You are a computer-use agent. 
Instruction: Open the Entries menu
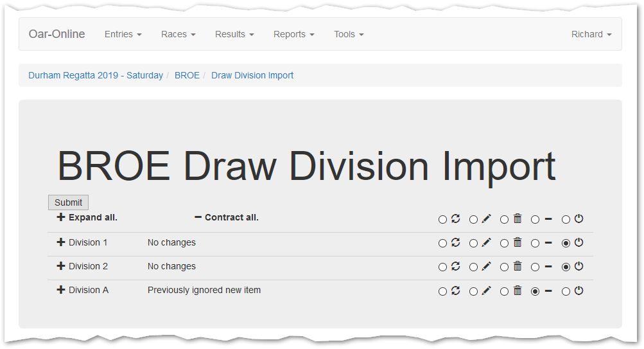(x=123, y=34)
